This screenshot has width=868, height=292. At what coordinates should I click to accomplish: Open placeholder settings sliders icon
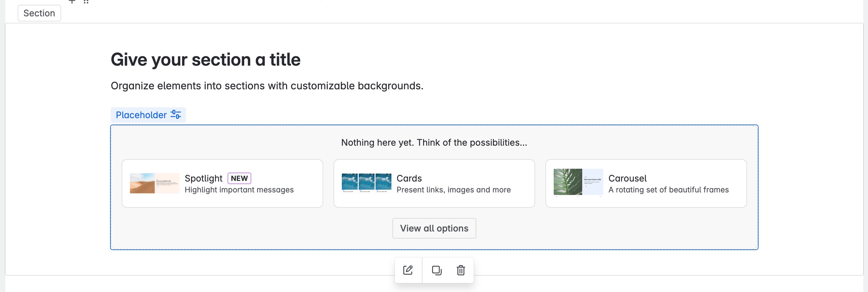point(176,115)
